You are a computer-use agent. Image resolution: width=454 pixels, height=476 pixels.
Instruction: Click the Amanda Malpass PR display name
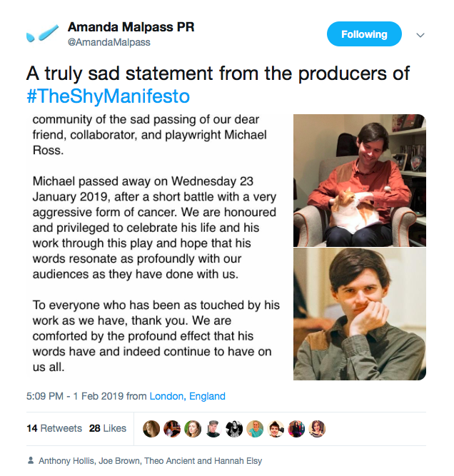[131, 27]
